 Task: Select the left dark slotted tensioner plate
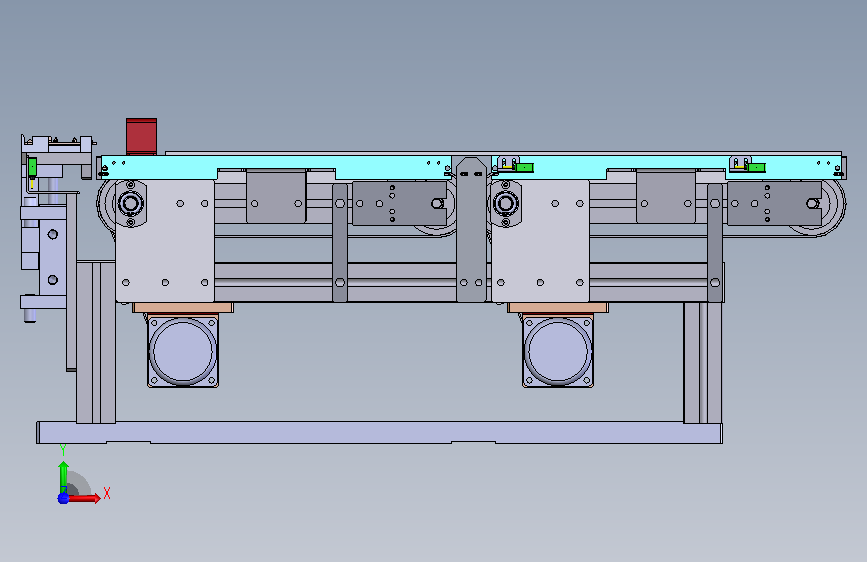(x=399, y=204)
